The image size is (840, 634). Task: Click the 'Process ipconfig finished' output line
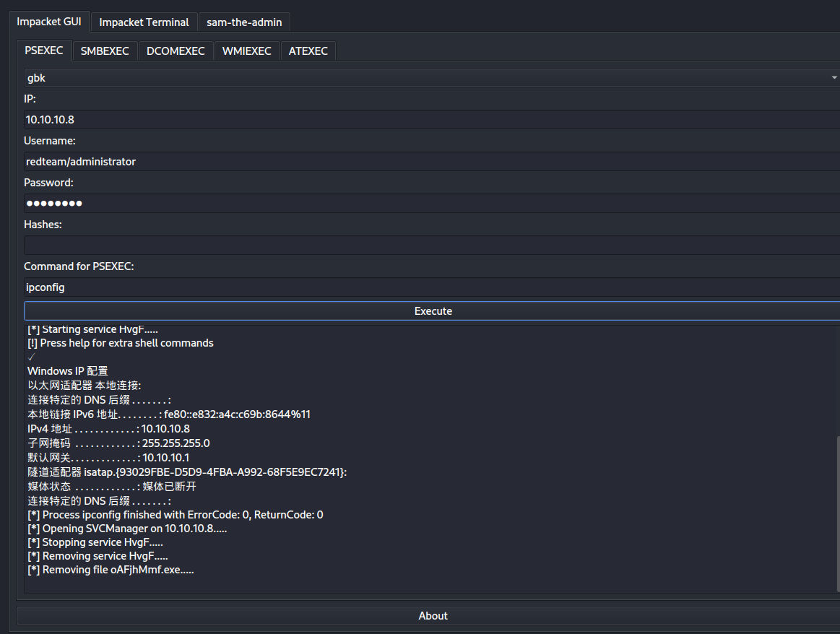(176, 515)
